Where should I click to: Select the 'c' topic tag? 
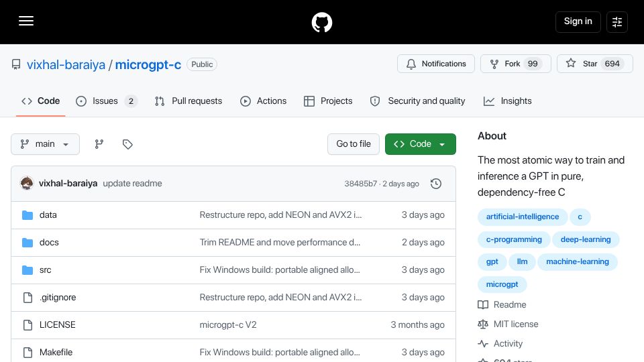580,217
